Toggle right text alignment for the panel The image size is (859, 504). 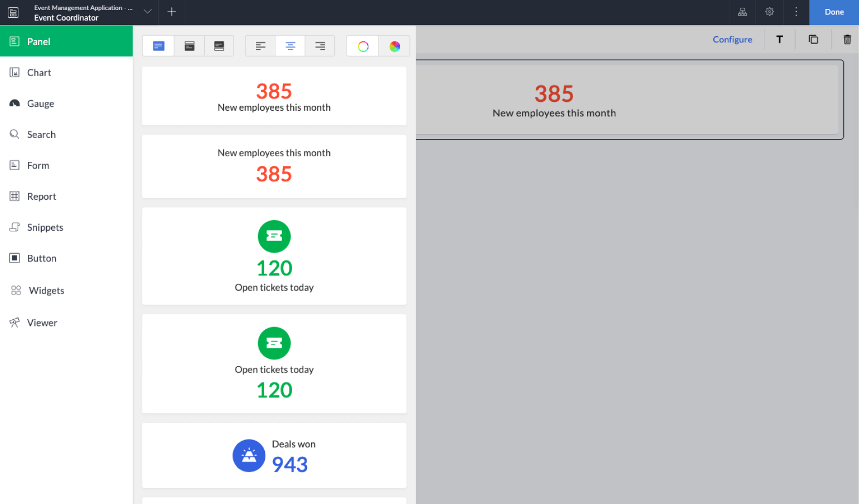(x=320, y=46)
